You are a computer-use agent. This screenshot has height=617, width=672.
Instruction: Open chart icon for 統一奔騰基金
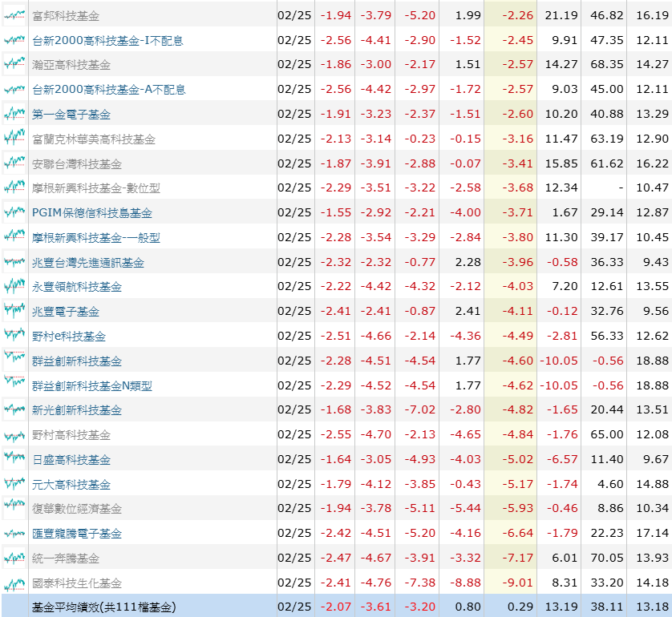(x=14, y=558)
